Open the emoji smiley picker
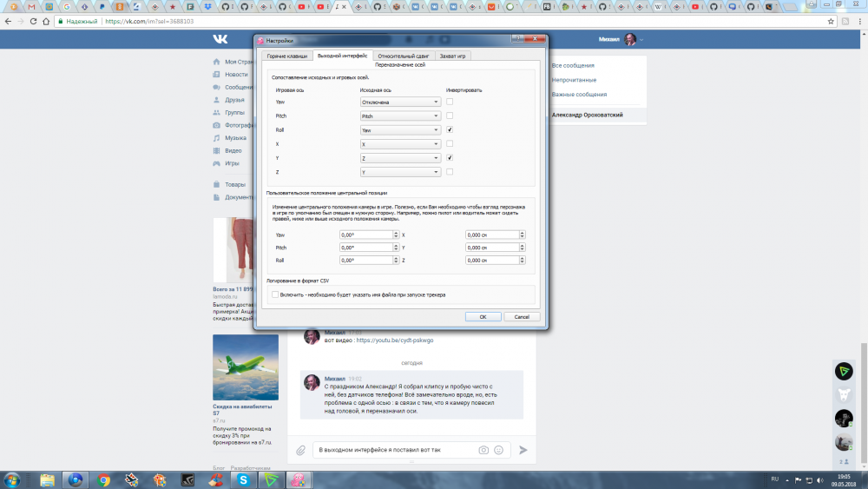The height and width of the screenshot is (489, 868). coord(499,450)
